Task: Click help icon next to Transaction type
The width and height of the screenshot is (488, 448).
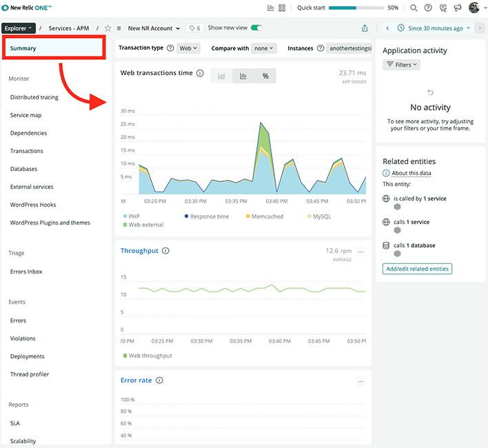Action: coord(170,48)
